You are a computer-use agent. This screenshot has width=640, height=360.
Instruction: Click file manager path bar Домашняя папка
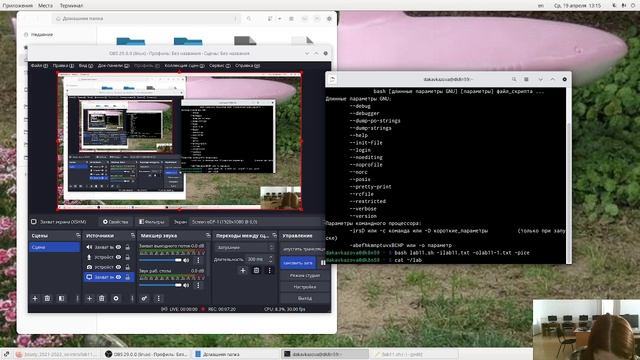click(146, 19)
